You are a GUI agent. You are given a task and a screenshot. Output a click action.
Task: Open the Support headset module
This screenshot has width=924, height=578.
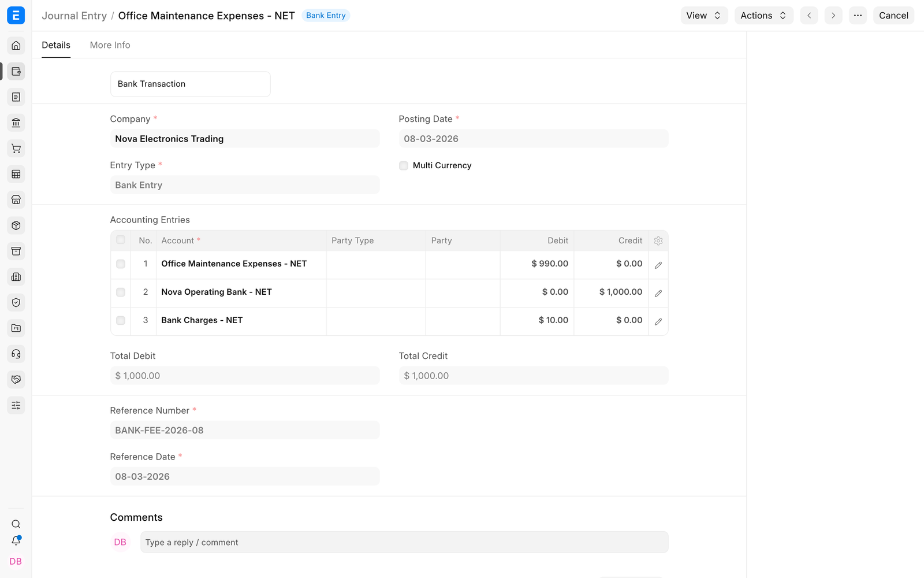coord(16,354)
